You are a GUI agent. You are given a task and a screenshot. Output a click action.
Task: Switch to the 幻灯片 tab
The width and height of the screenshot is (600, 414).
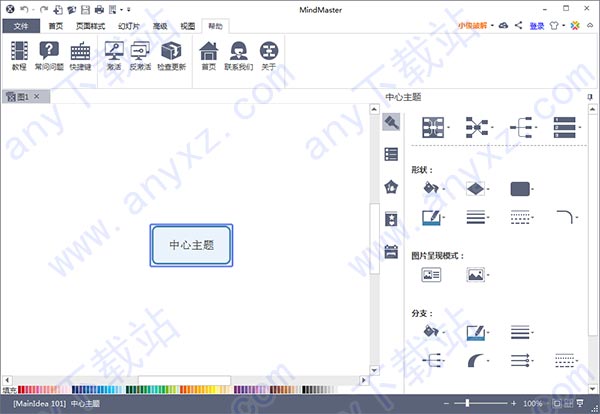click(129, 26)
